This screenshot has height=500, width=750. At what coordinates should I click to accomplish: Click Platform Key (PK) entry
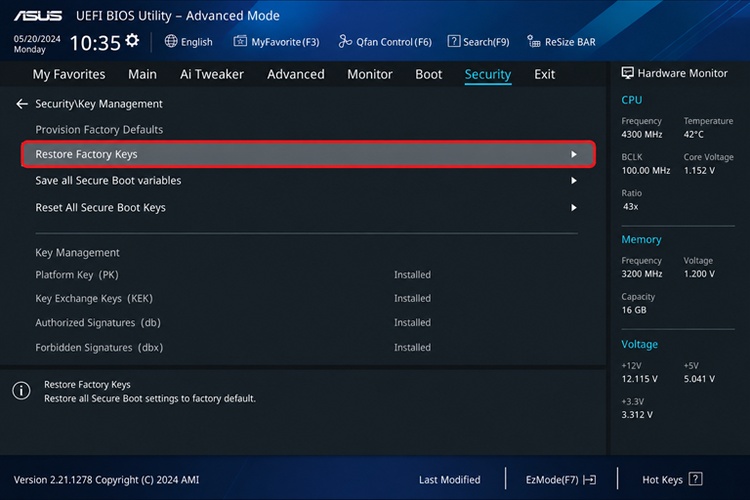pos(77,275)
